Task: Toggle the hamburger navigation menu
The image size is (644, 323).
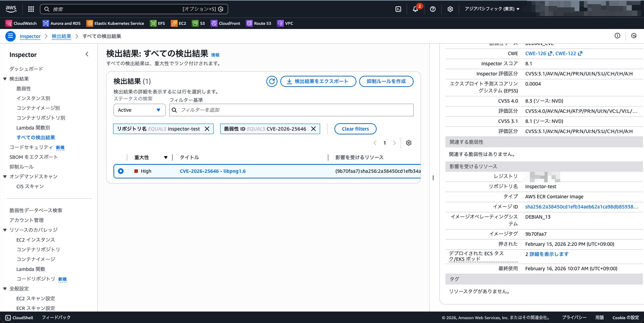Action: (x=10, y=36)
